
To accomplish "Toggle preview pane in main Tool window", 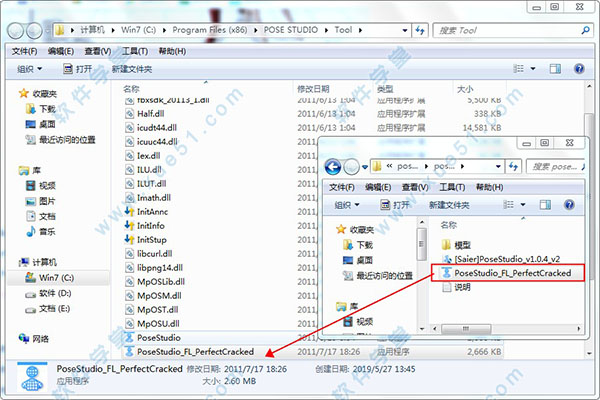I will [555, 69].
